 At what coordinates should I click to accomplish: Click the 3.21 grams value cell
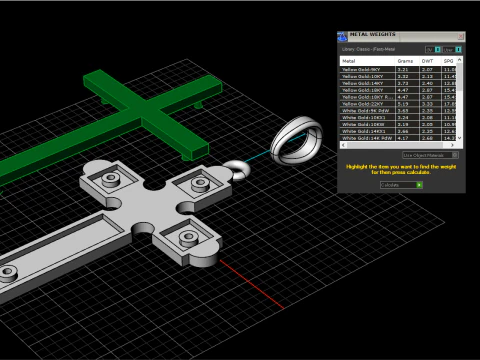(407, 69)
